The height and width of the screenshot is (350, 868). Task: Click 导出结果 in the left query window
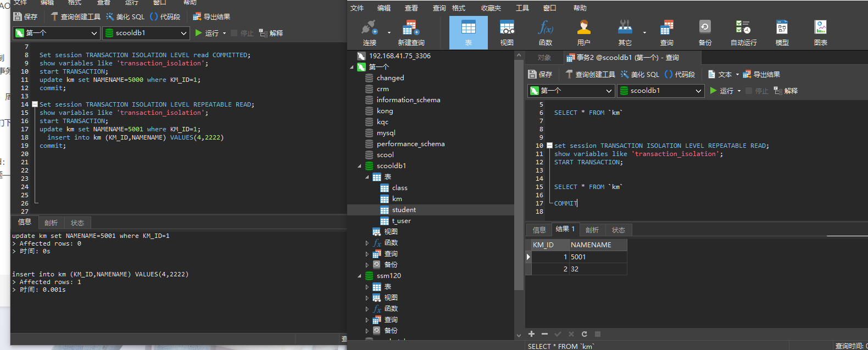tap(212, 17)
